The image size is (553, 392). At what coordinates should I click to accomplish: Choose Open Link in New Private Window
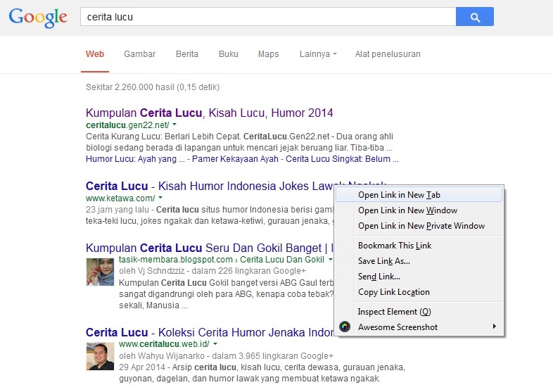coord(419,226)
